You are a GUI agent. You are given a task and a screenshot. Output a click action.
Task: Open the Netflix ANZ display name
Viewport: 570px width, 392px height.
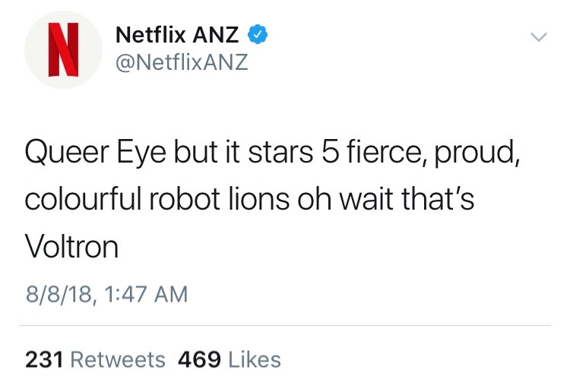click(x=178, y=34)
